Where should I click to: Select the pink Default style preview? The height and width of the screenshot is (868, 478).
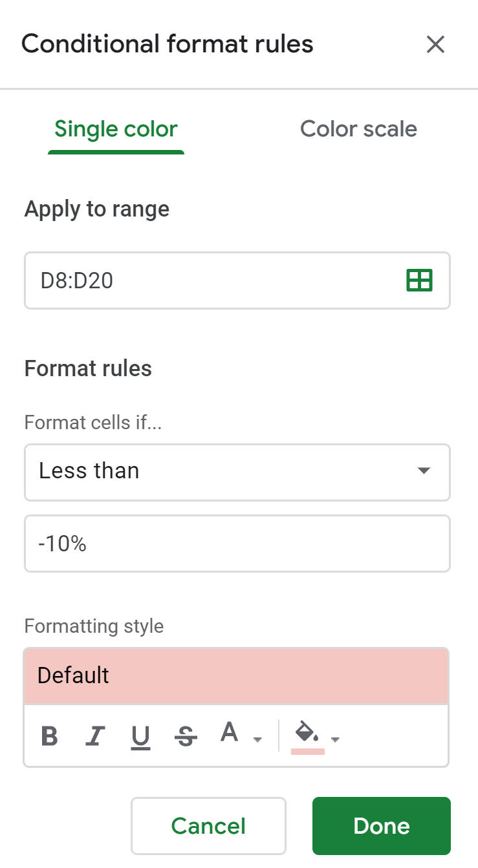tap(236, 675)
